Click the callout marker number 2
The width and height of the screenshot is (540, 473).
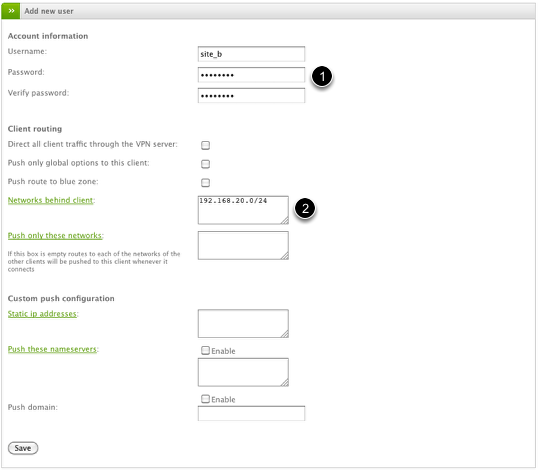coord(305,208)
